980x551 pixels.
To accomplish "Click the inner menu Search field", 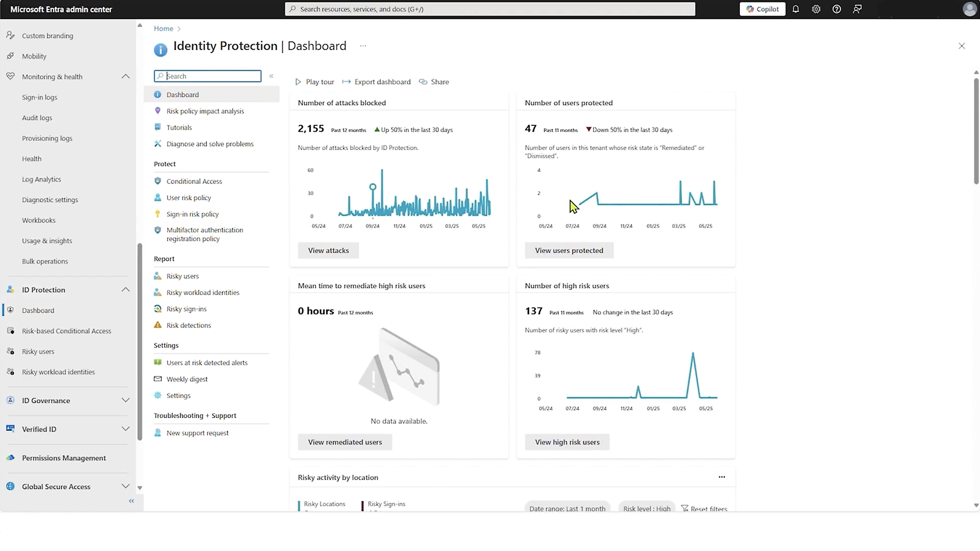I will (207, 76).
